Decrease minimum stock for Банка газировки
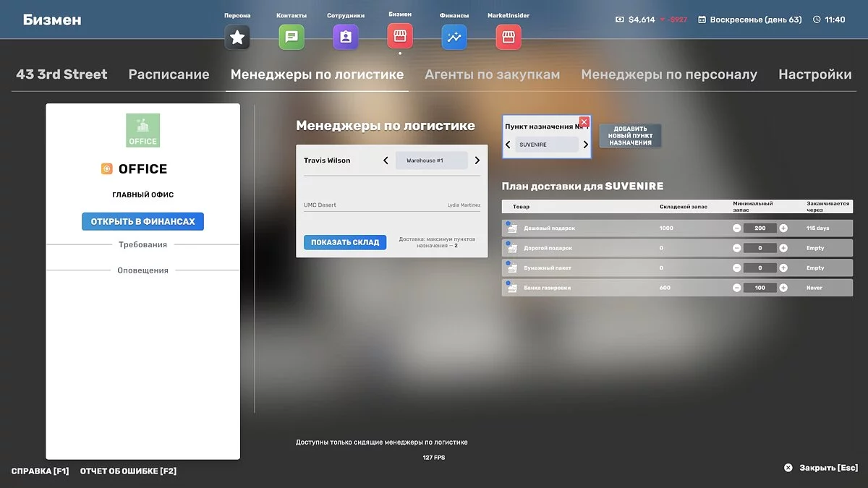The height and width of the screenshot is (488, 868). point(737,288)
